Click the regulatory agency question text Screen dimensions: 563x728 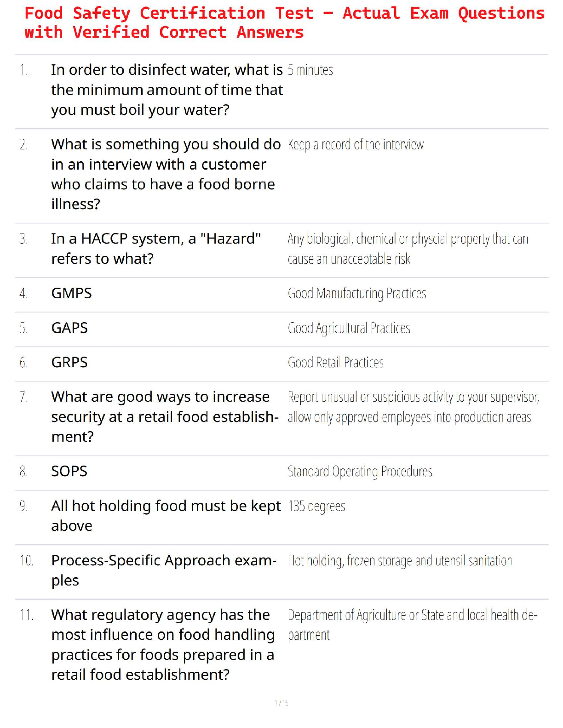click(x=163, y=644)
